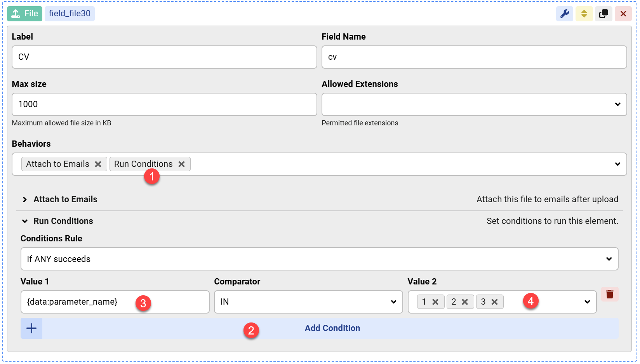
Task: Delete the condition row with the trash icon
Action: click(x=610, y=294)
